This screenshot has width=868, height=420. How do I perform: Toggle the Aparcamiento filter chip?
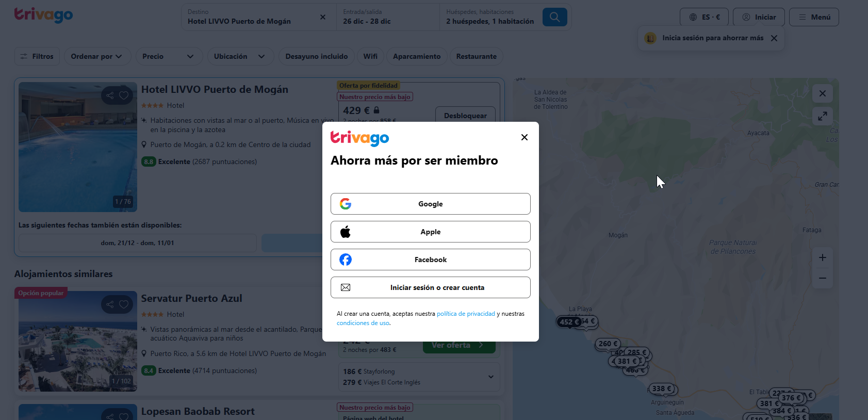[x=417, y=56]
